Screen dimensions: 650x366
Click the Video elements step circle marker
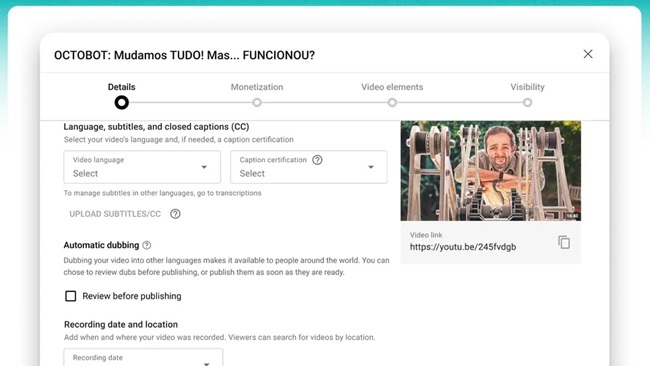pyautogui.click(x=392, y=102)
